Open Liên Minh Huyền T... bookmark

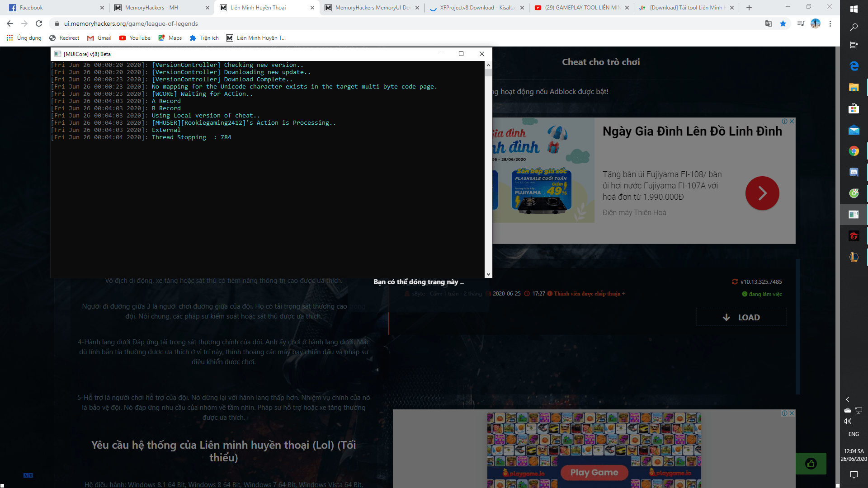pos(256,38)
